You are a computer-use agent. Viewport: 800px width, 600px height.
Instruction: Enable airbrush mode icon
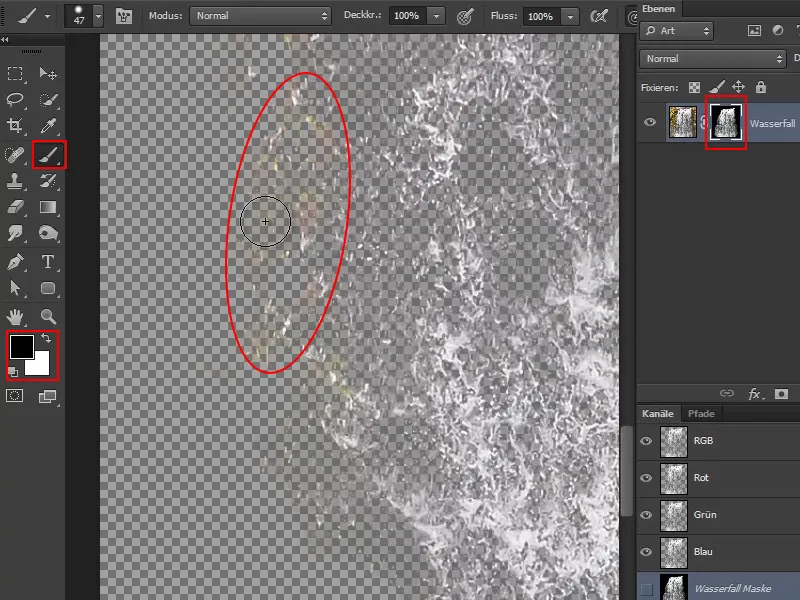click(598, 16)
